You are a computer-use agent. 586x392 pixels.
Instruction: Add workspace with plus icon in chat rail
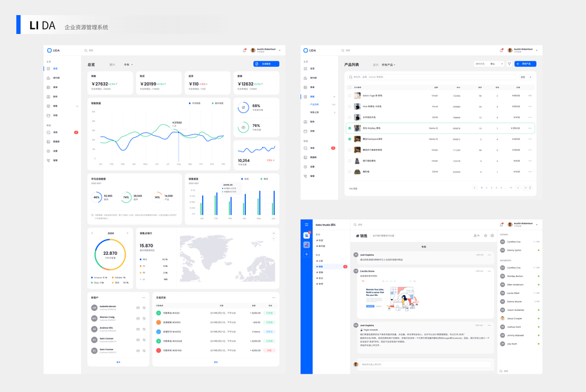[307, 254]
